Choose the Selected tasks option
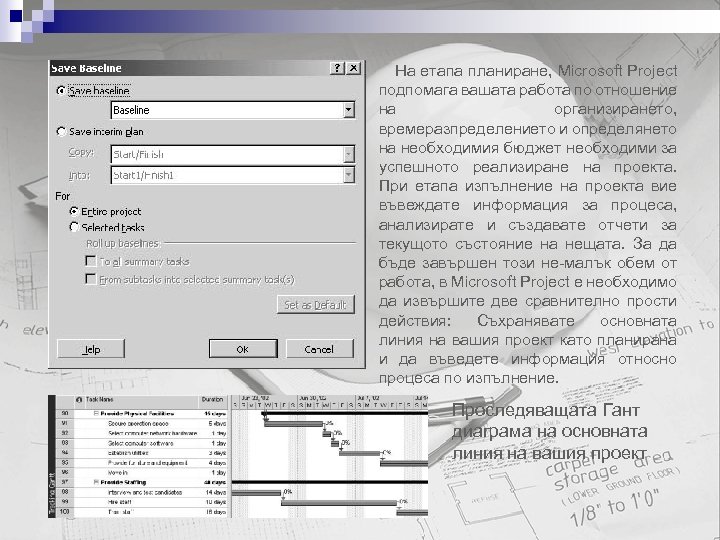The image size is (720, 540). pos(73,227)
